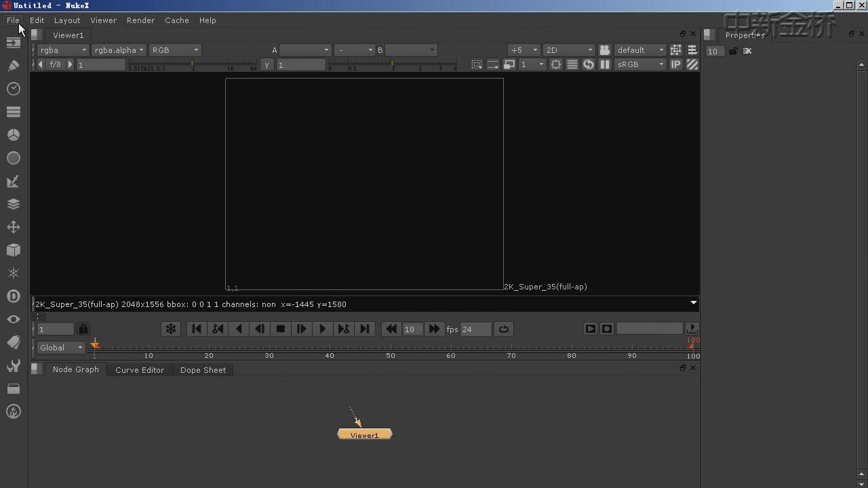Image resolution: width=868 pixels, height=488 pixels.
Task: Toggle the frame range lock icon
Action: (83, 329)
